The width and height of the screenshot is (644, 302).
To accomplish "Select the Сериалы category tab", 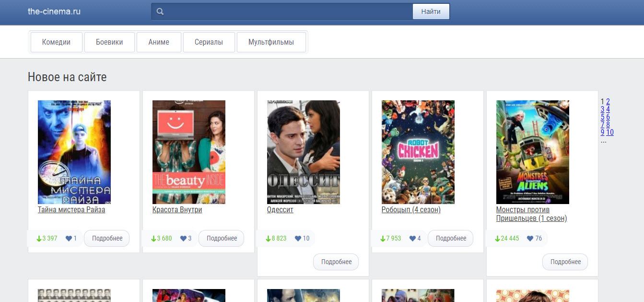I will click(x=209, y=42).
